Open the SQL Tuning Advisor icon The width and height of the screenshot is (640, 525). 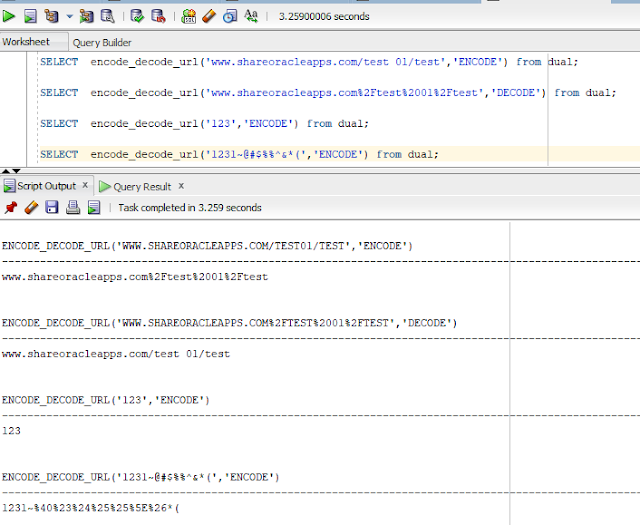(107, 16)
